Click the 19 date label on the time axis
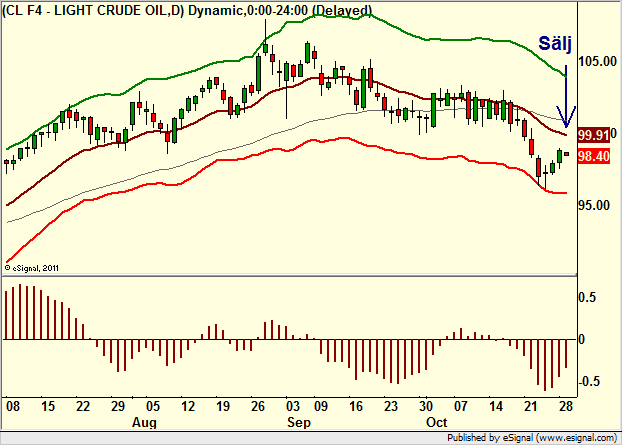This screenshot has height=445, width=622. 223,407
